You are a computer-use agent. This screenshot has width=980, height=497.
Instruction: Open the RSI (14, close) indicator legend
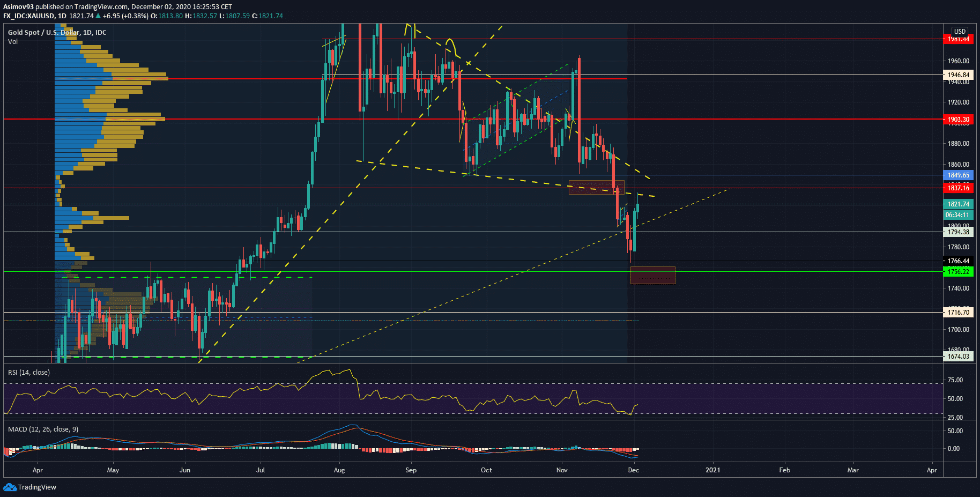click(29, 373)
